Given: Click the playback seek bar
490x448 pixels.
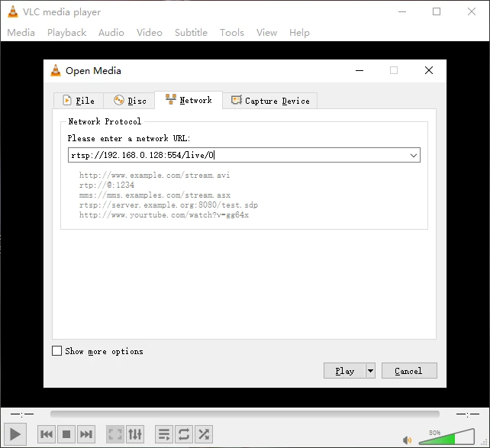Looking at the screenshot, I should (x=245, y=414).
